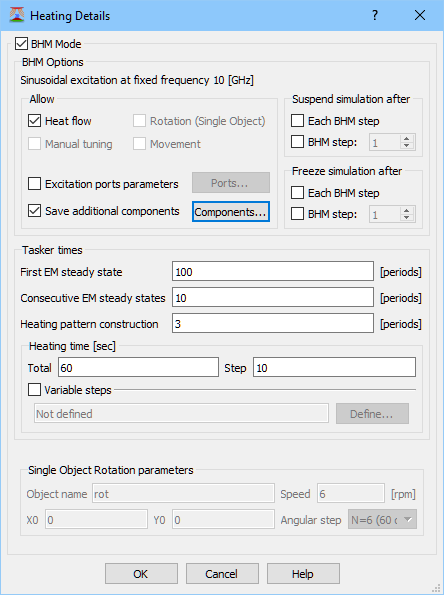This screenshot has height=595, width=444.
Task: Check BHM step under Freeze simulation
Action: pos(298,214)
